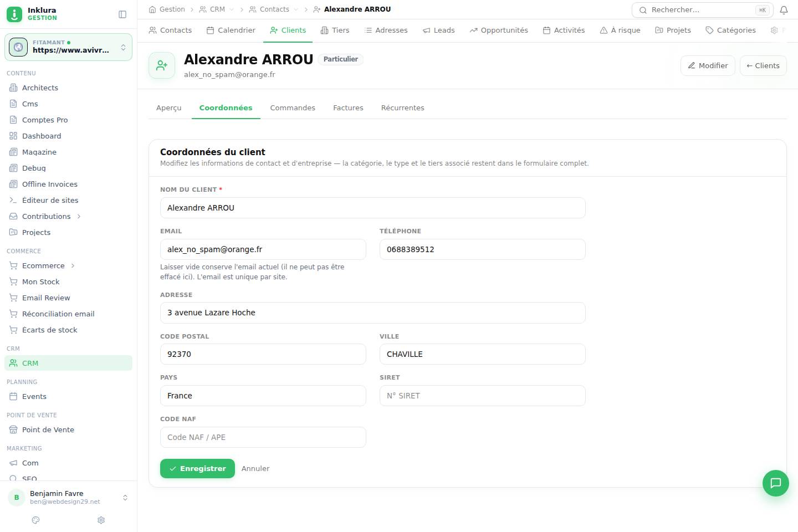798x532 pixels.
Task: Open the CRM breadcrumb dropdown
Action: tap(232, 9)
